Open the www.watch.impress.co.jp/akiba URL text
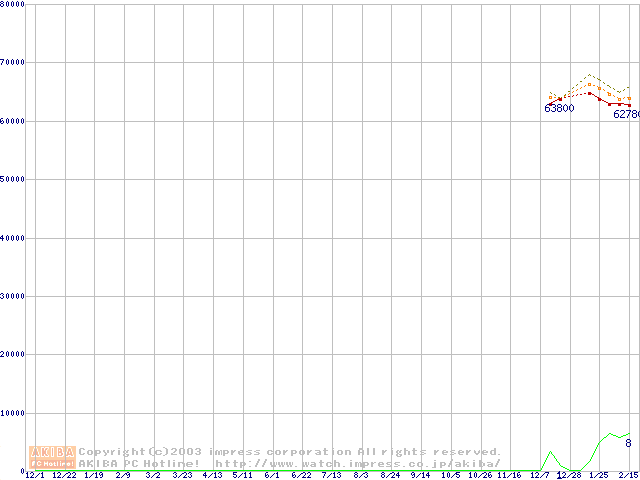This screenshot has height=480, width=640. click(358, 464)
